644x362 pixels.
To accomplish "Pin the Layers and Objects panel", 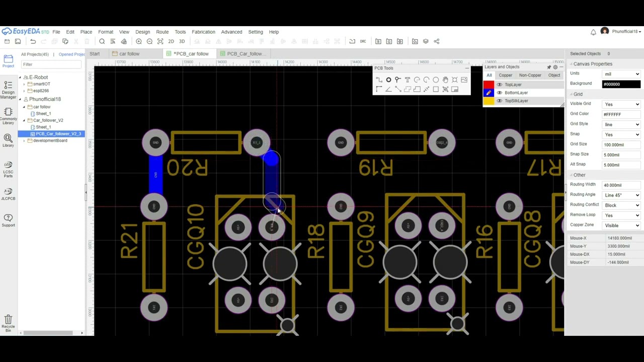I will (549, 67).
